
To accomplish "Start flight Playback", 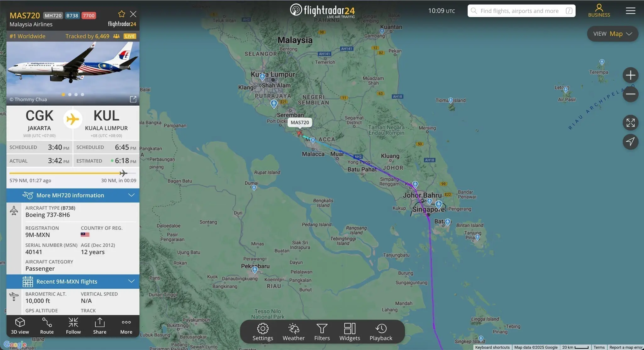I will 381,332.
